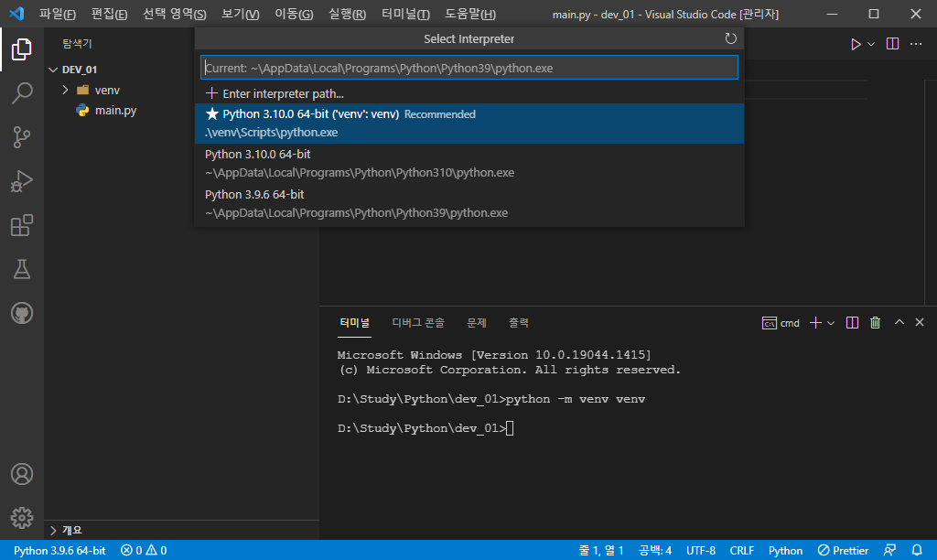Click Enter interpreter path option
Image resolution: width=937 pixels, height=560 pixels.
(x=469, y=94)
